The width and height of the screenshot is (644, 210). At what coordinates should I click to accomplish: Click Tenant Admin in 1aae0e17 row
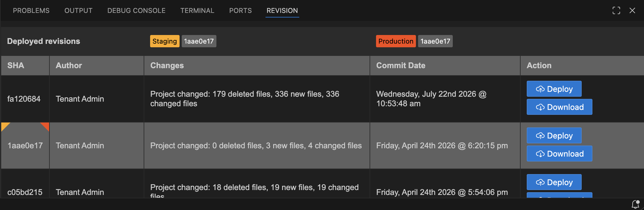80,146
